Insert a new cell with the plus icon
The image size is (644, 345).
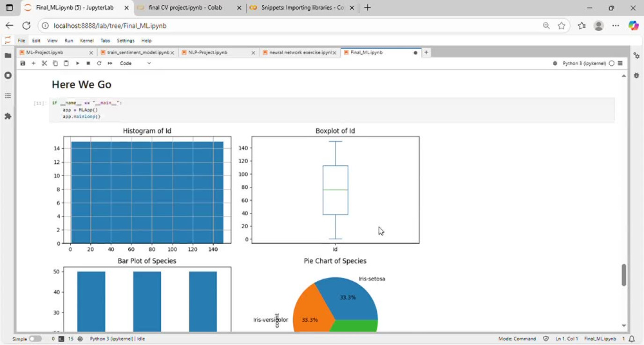pyautogui.click(x=33, y=63)
